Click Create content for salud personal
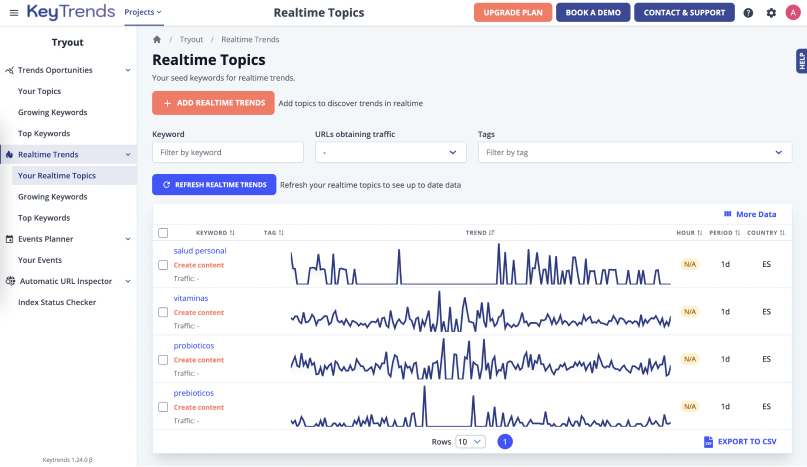This screenshot has height=467, width=807. coord(199,265)
